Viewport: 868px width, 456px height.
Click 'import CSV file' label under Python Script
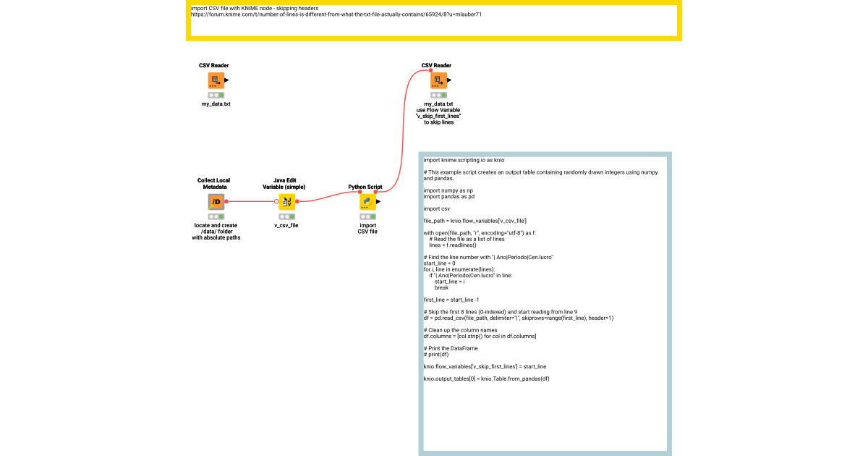[x=367, y=228]
